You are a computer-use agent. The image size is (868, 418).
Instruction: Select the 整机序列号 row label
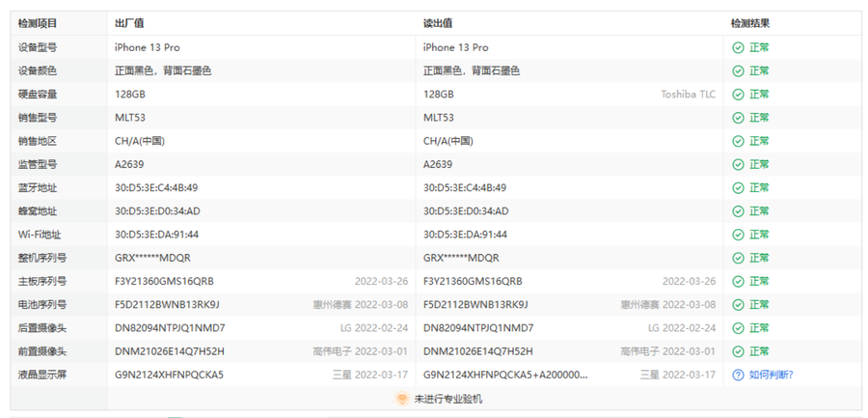click(x=42, y=258)
